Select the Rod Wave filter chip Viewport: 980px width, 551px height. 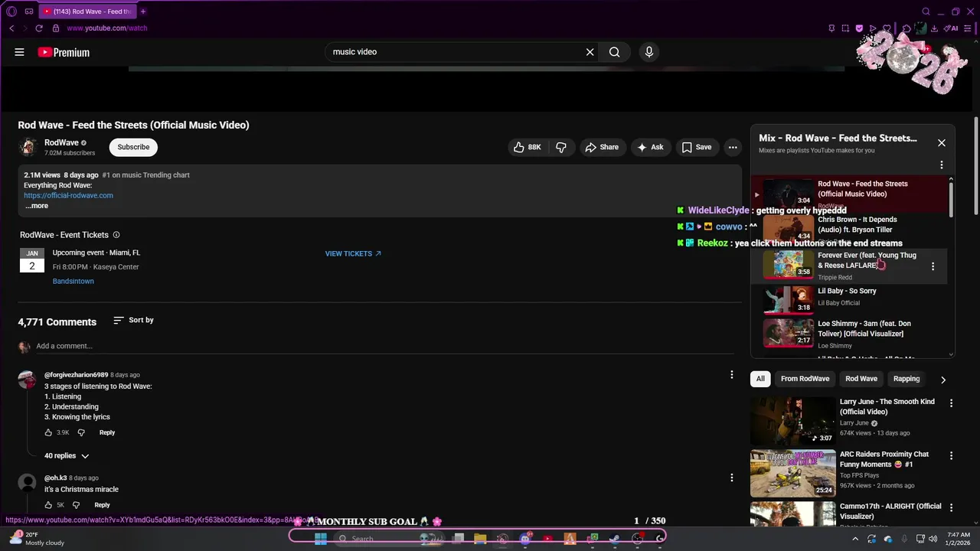tap(861, 379)
